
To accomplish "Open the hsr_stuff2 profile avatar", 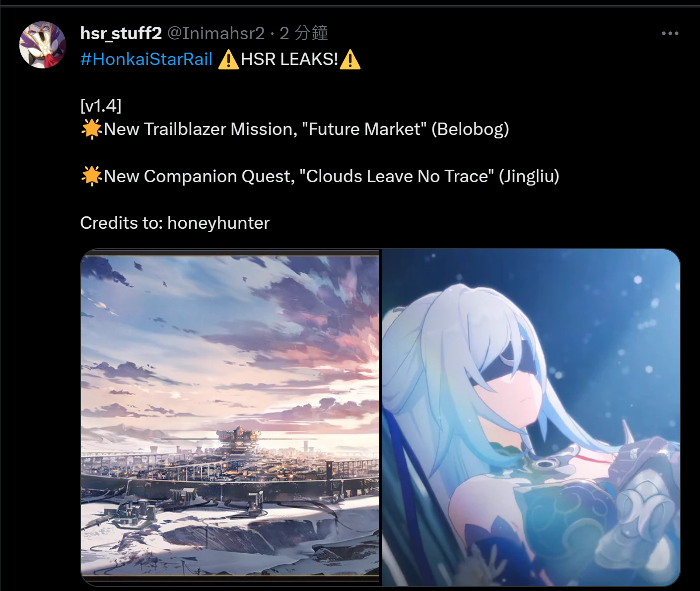I will [43, 45].
